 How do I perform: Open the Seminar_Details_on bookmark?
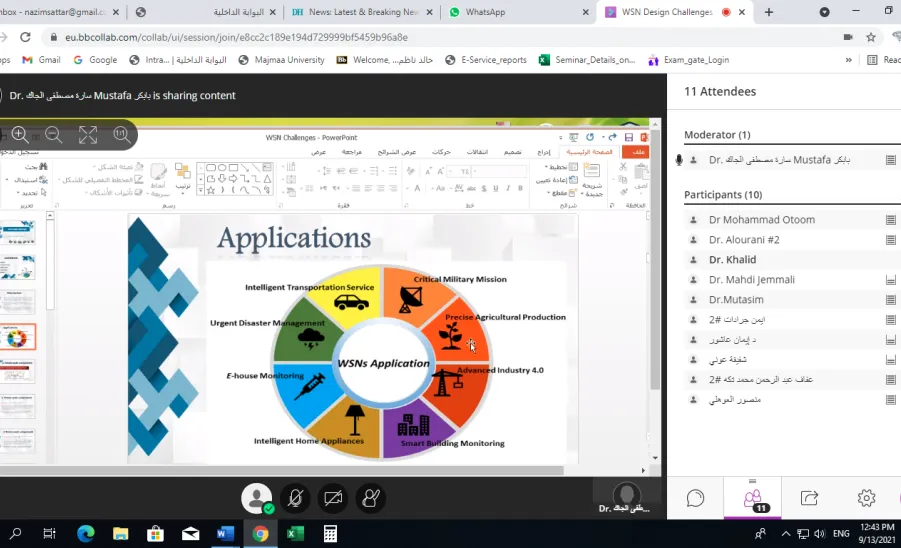click(x=587, y=60)
